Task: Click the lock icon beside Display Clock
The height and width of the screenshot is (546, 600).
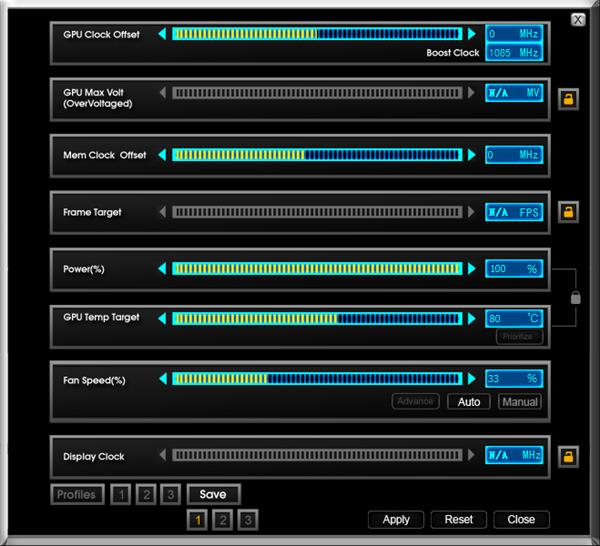Action: 567,456
